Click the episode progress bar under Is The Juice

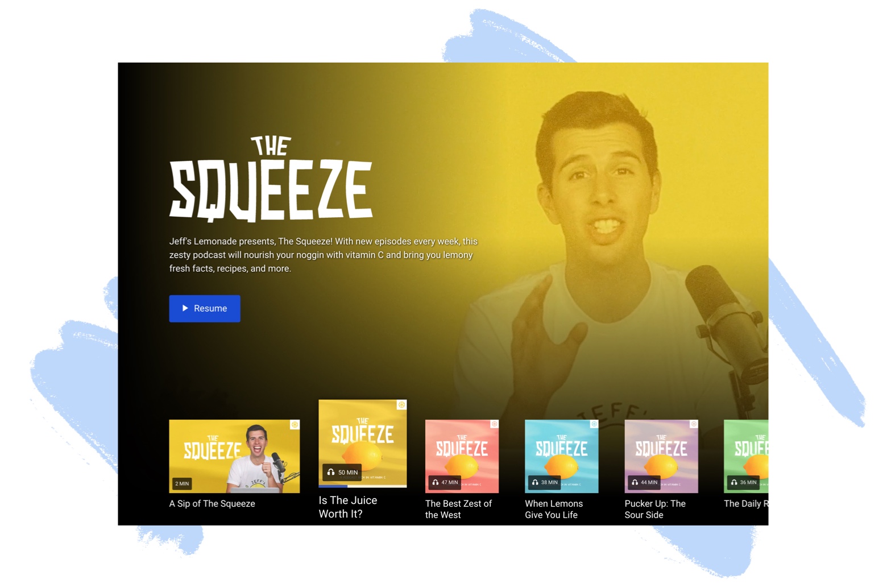(x=363, y=486)
